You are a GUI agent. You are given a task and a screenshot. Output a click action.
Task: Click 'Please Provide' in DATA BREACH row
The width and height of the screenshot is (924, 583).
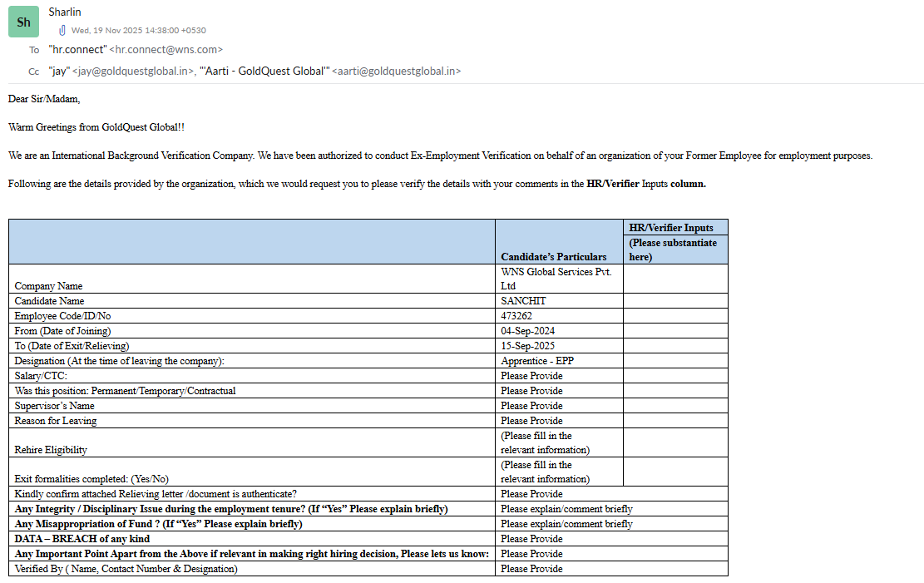click(531, 539)
